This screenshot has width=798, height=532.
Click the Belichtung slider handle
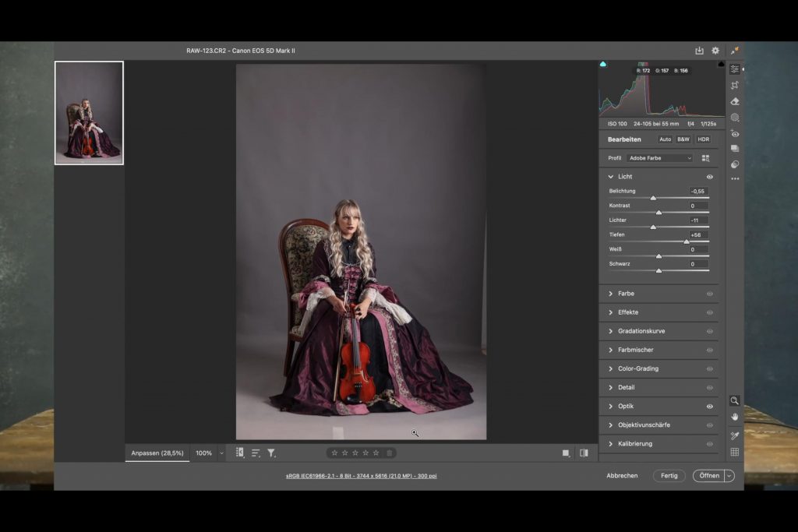(653, 198)
